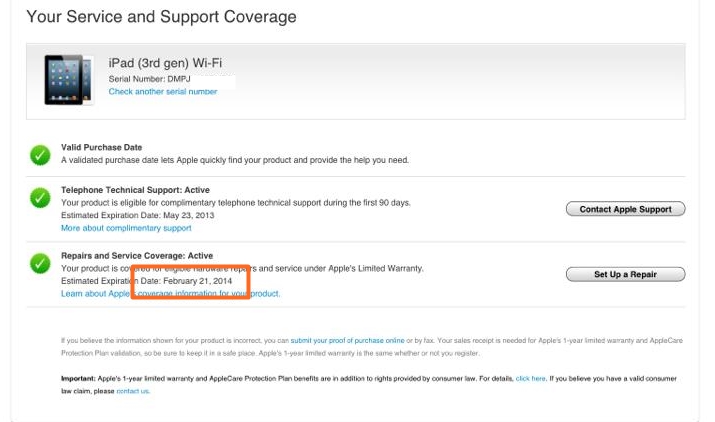Click the Repairs and Service Coverage: Active heading
Image resolution: width=715 pixels, height=422 pixels.
[x=137, y=256]
